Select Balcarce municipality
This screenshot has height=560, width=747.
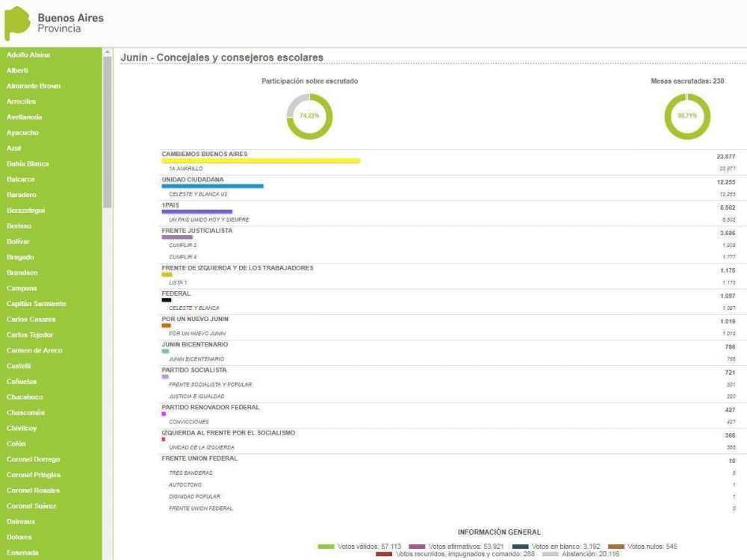20,179
